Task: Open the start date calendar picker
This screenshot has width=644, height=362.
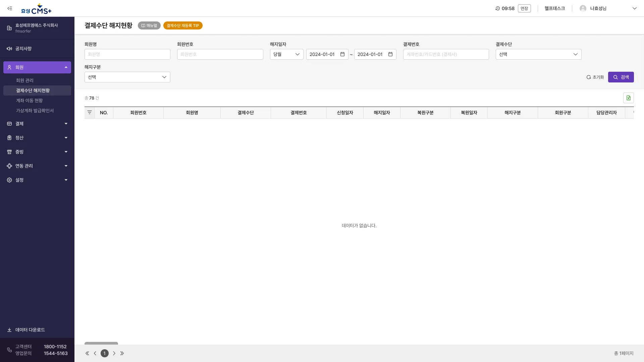Action: (342, 54)
